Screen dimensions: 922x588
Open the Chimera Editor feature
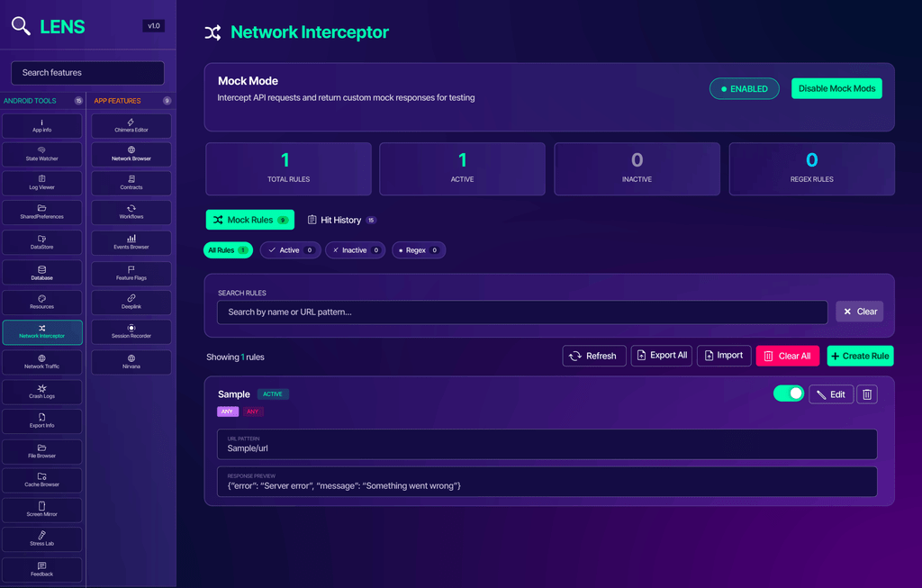click(131, 126)
